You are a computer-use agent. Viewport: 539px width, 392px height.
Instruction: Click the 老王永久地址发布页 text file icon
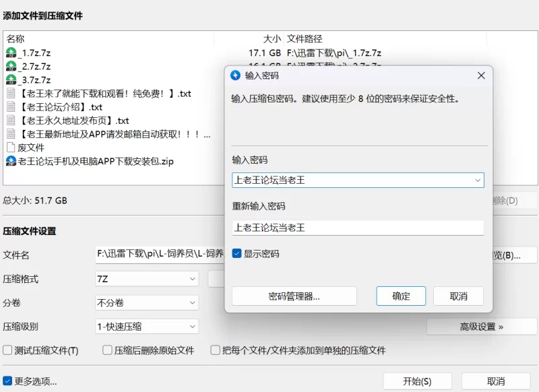[x=11, y=121]
